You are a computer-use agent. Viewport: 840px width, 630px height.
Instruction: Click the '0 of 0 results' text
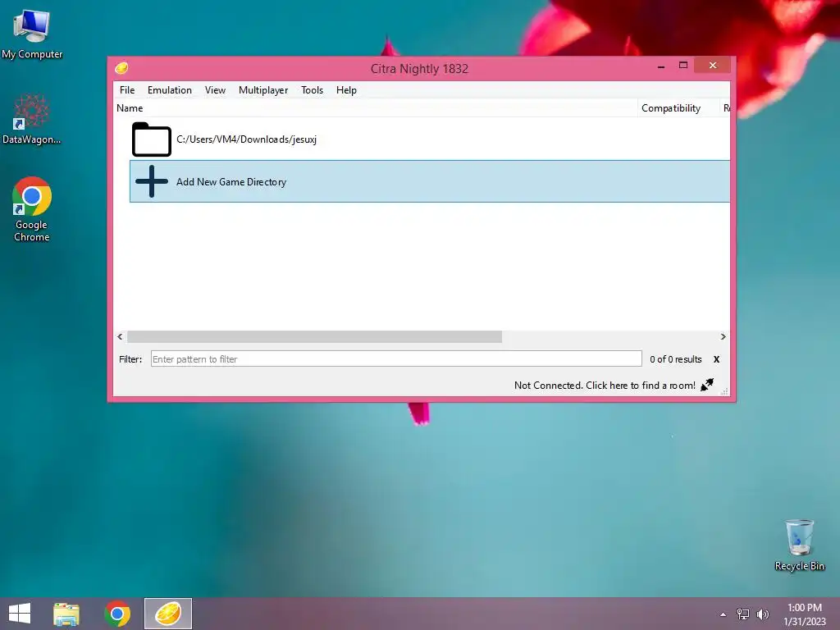676,359
